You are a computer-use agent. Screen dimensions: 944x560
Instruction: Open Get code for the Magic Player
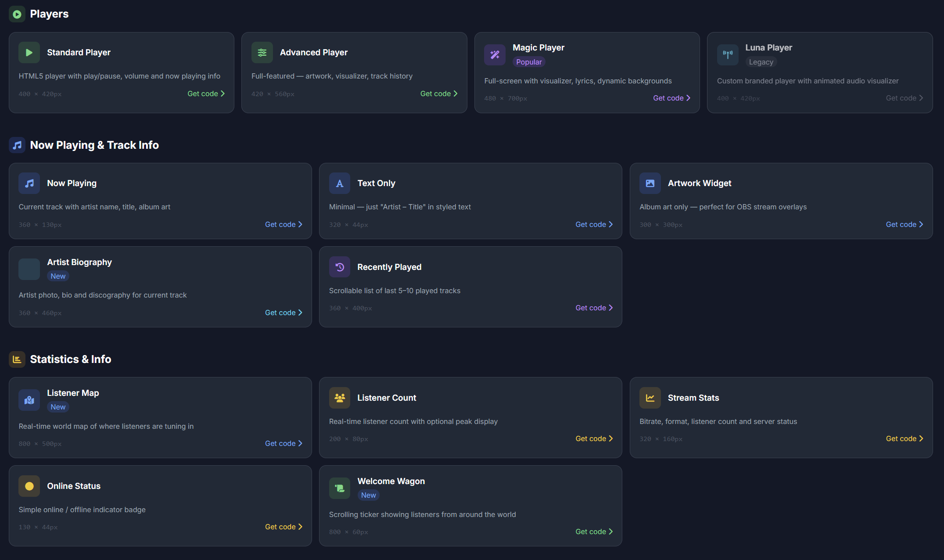point(671,98)
